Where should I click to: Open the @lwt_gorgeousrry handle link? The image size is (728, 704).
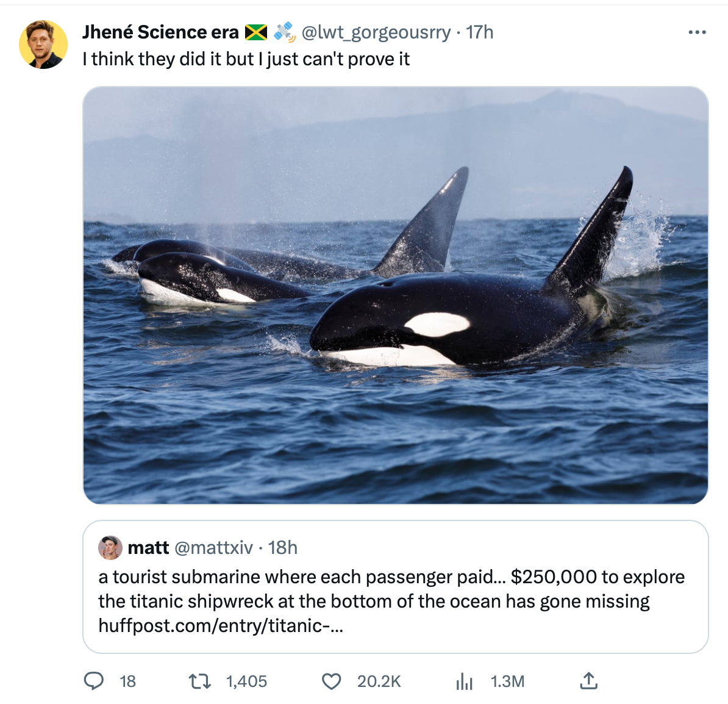tap(376, 32)
